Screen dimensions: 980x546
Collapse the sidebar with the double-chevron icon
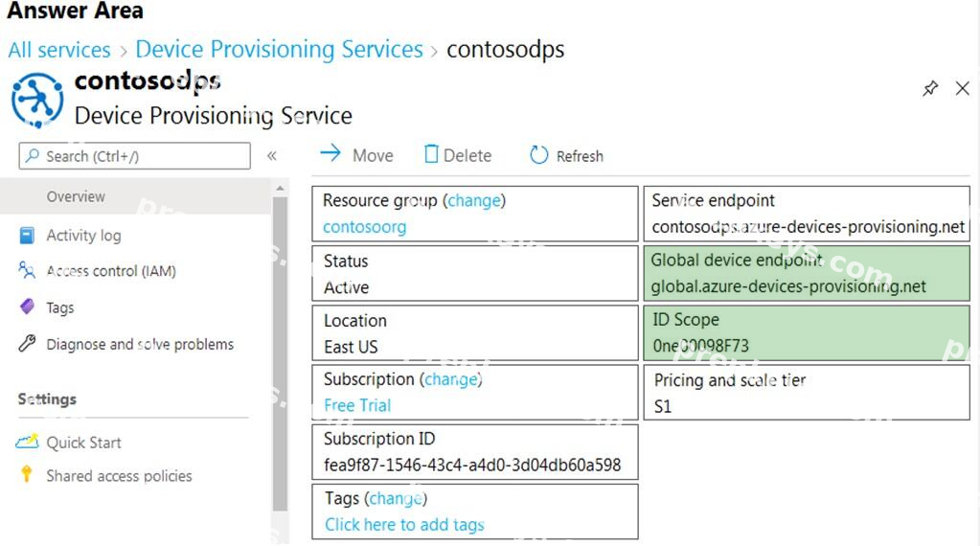pos(272,155)
